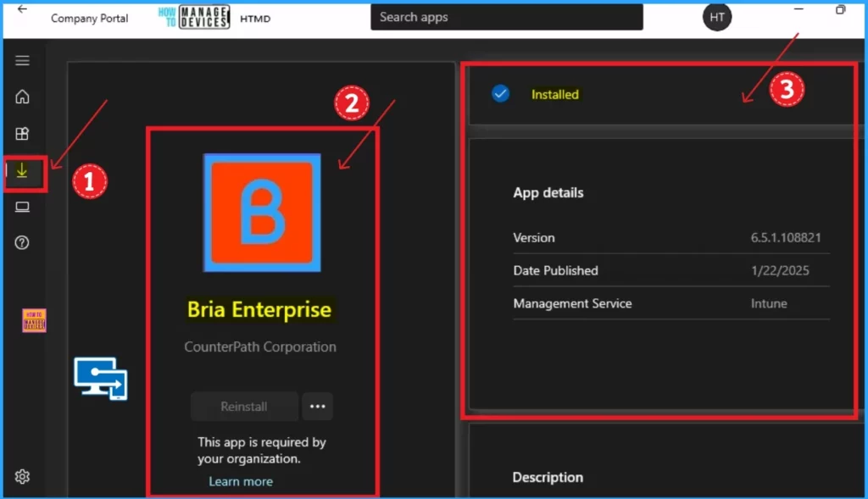Open the Apps section in sidebar
Image resolution: width=868 pixels, height=499 pixels.
pyautogui.click(x=23, y=134)
